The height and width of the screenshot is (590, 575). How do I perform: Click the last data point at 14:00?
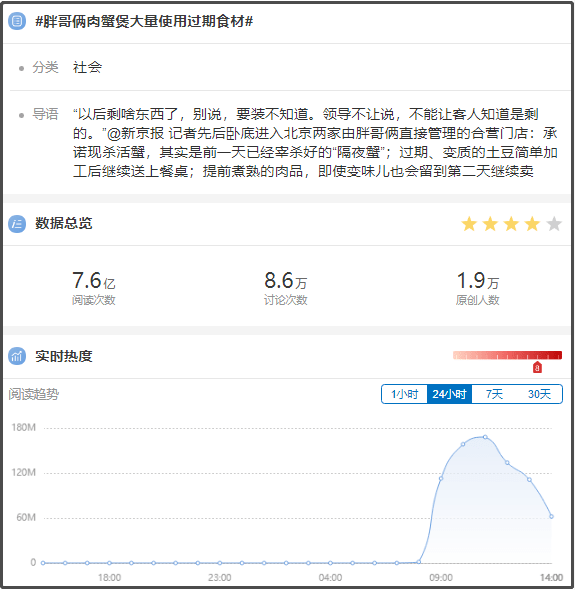(x=551, y=516)
